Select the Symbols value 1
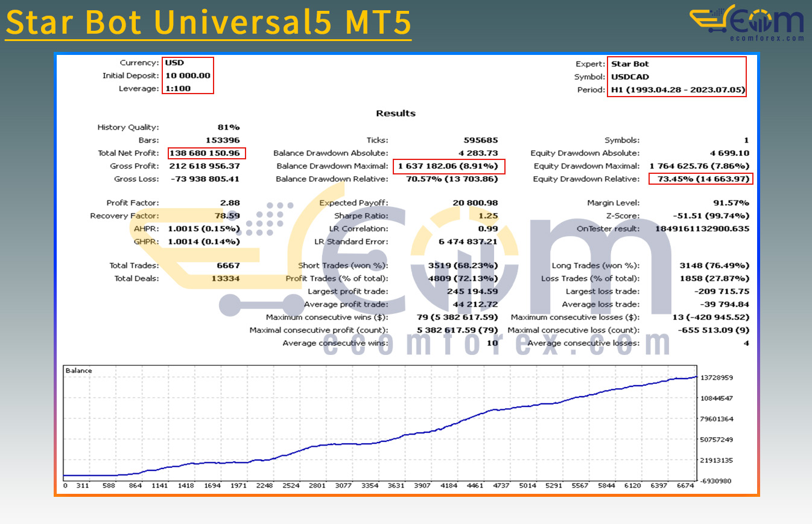The width and height of the screenshot is (812, 524). [x=747, y=140]
